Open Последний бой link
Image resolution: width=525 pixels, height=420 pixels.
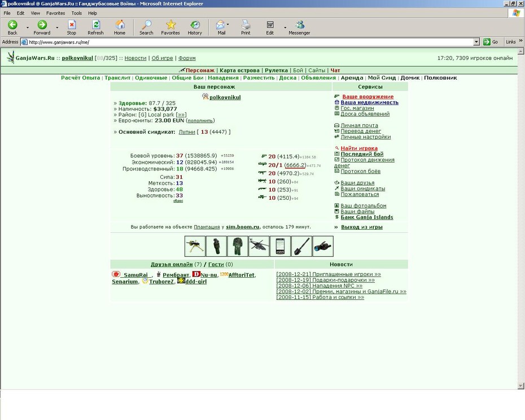click(362, 154)
